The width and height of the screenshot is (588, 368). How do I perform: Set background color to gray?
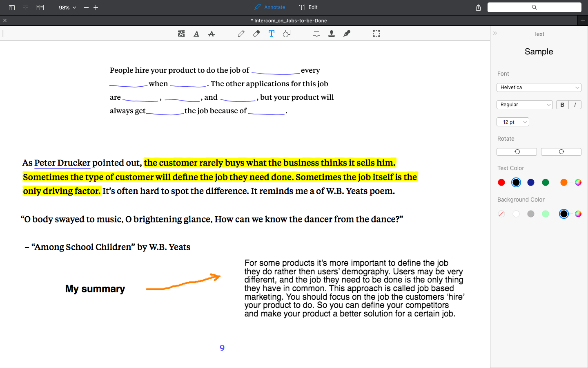pyautogui.click(x=531, y=214)
